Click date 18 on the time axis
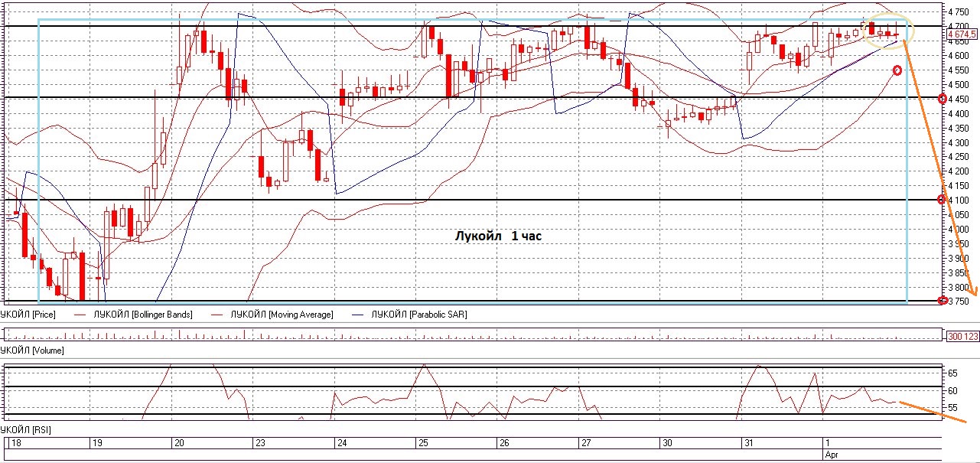 15,443
